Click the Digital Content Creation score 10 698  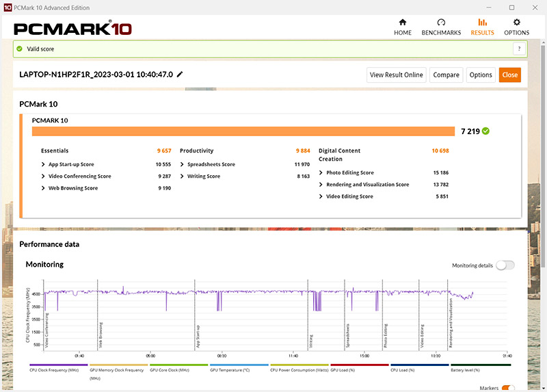(x=440, y=151)
